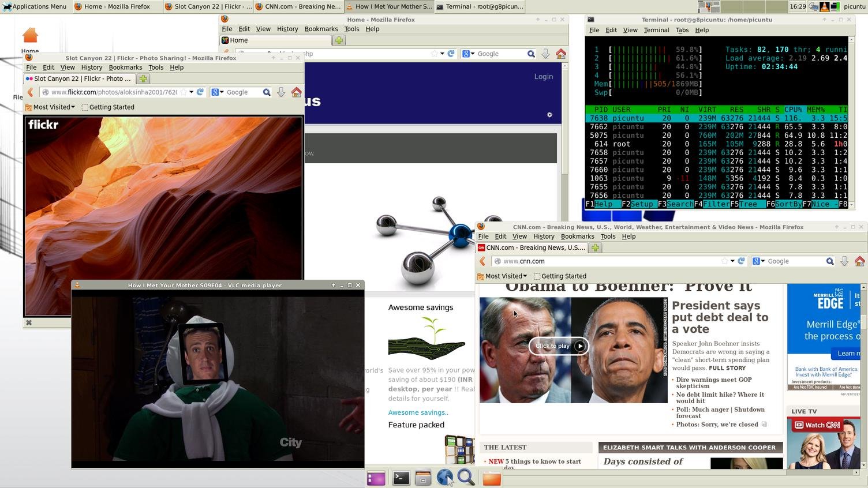Open the web browser globe in dock
The width and height of the screenshot is (868, 488).
(445, 478)
